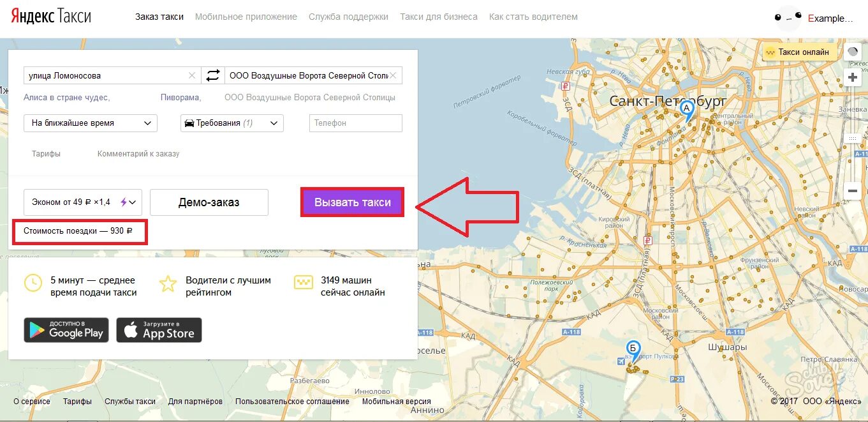
Task: Open Такси для бизнеса menu item
Action: pyautogui.click(x=439, y=17)
